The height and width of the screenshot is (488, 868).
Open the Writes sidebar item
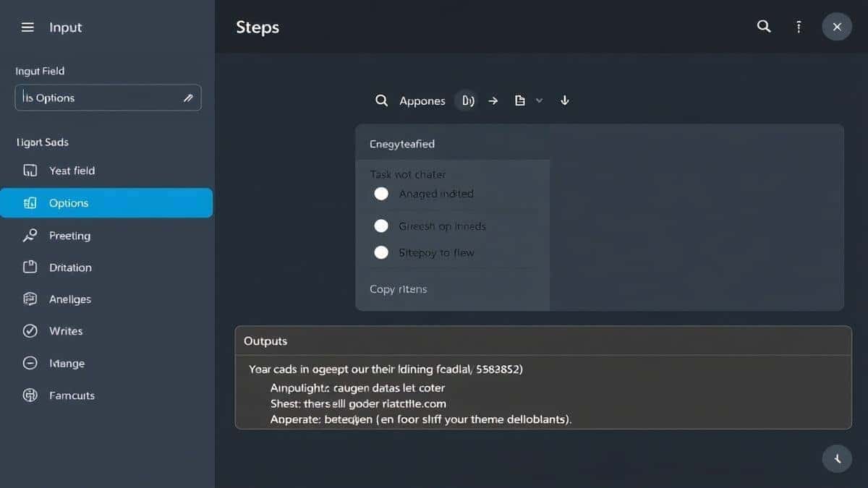(x=106, y=331)
